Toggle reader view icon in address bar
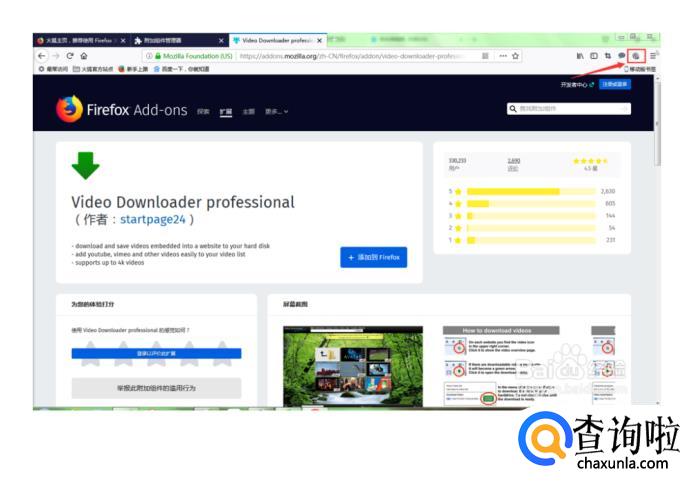 tap(485, 56)
